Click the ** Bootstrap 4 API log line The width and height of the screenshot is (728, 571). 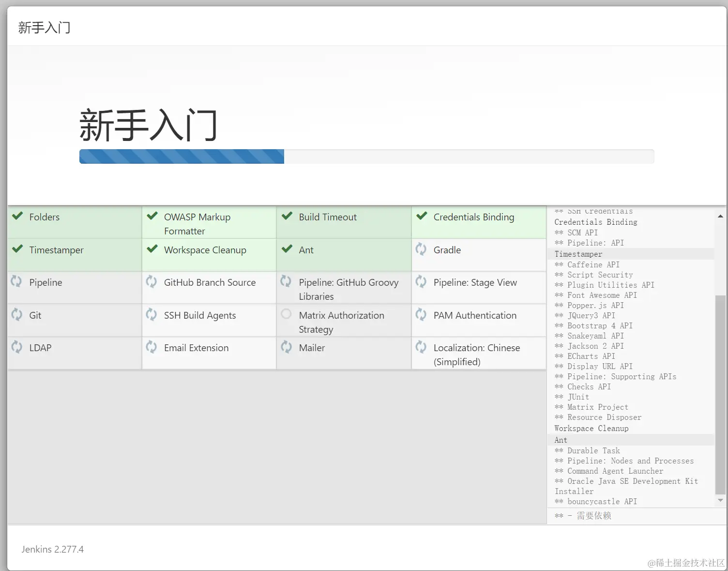(593, 325)
